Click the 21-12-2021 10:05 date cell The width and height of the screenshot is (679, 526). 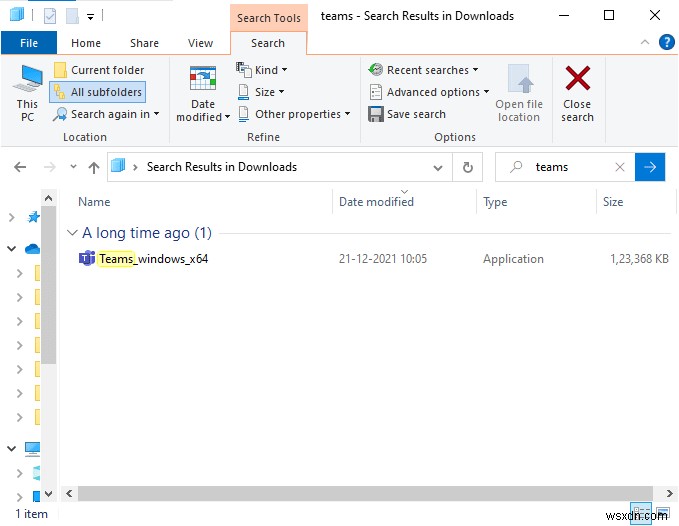[x=383, y=259]
